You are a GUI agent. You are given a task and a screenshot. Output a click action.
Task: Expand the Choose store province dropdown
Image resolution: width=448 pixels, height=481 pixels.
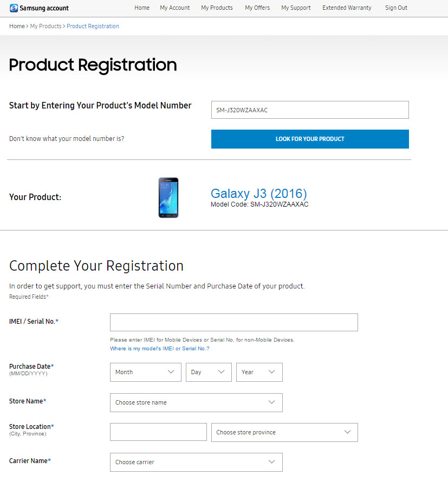click(x=284, y=432)
